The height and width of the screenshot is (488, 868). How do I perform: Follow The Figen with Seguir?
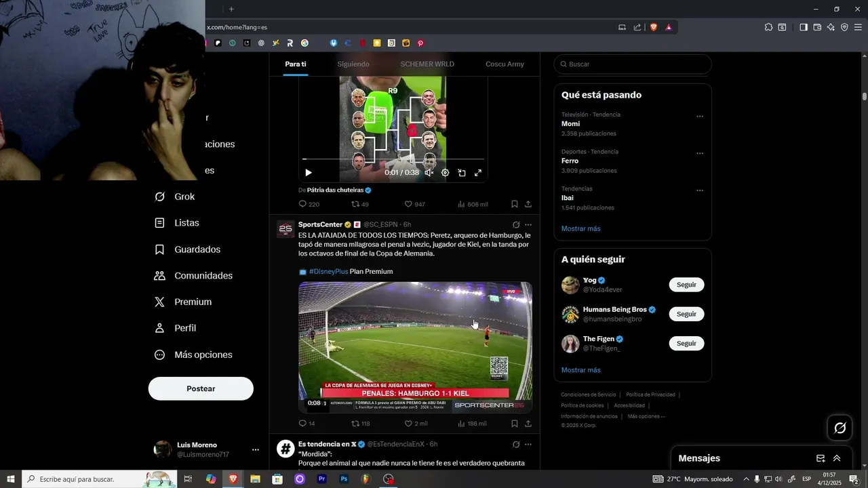click(x=686, y=344)
